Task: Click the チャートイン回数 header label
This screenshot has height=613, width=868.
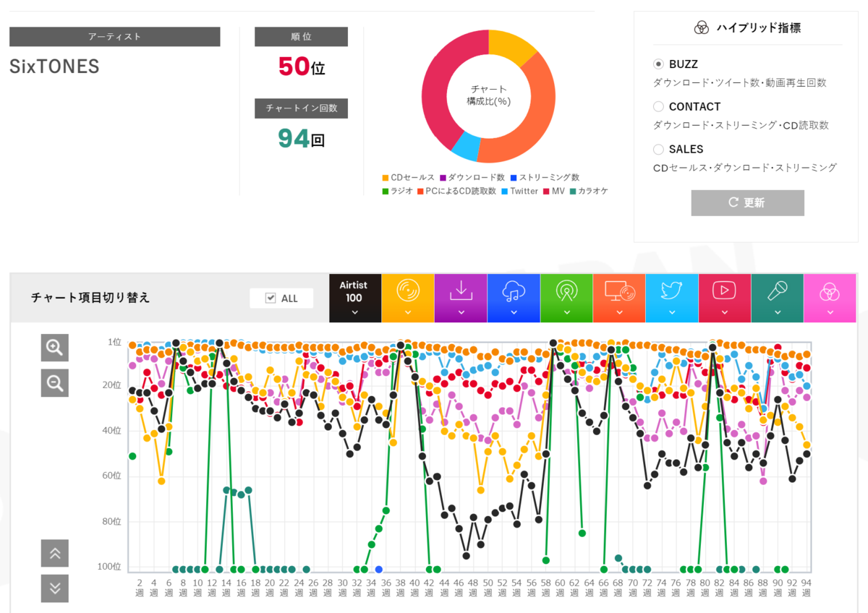Action: pos(301,108)
